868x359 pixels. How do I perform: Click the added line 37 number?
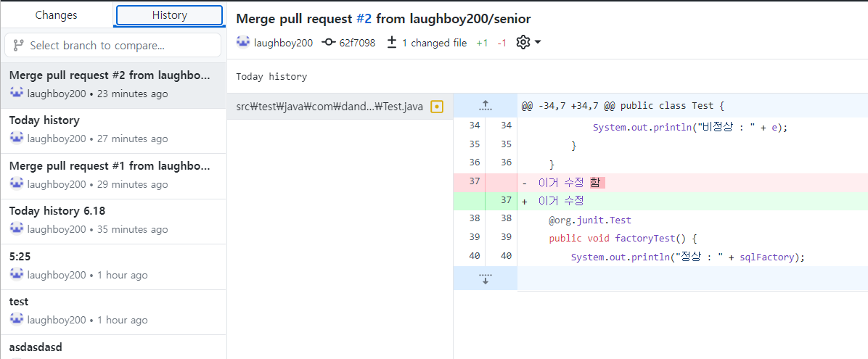point(506,201)
